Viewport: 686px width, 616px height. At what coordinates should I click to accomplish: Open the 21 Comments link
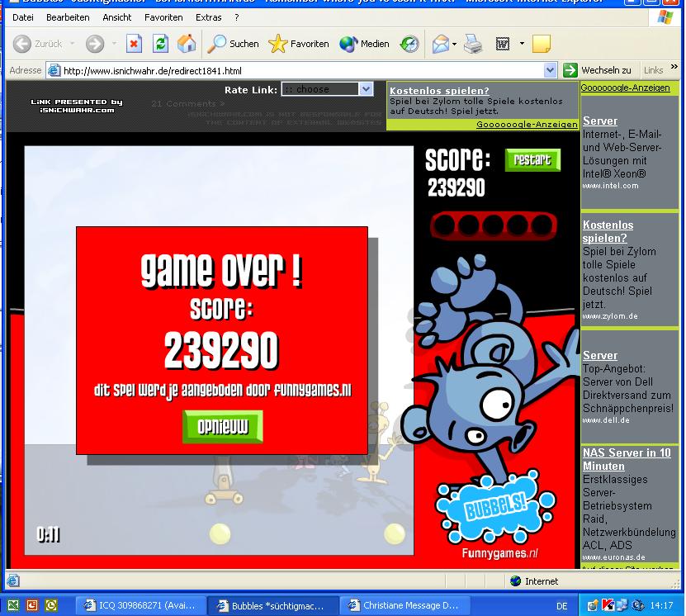click(x=188, y=104)
